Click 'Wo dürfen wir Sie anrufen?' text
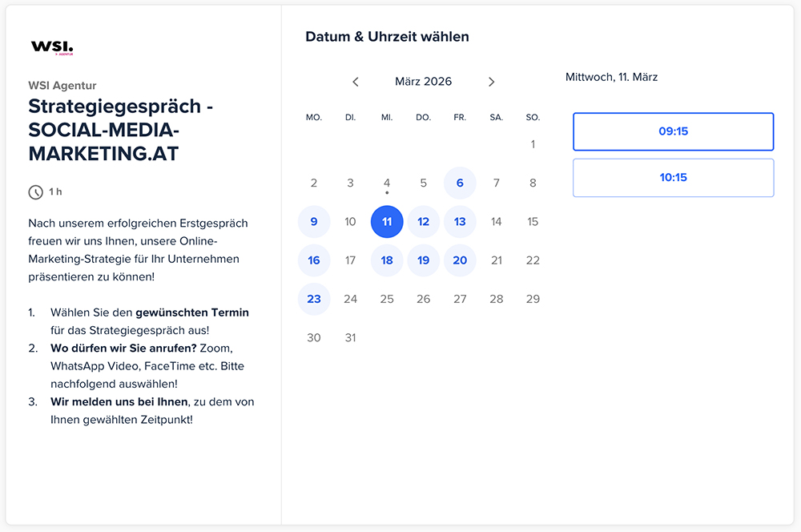 click(x=123, y=349)
